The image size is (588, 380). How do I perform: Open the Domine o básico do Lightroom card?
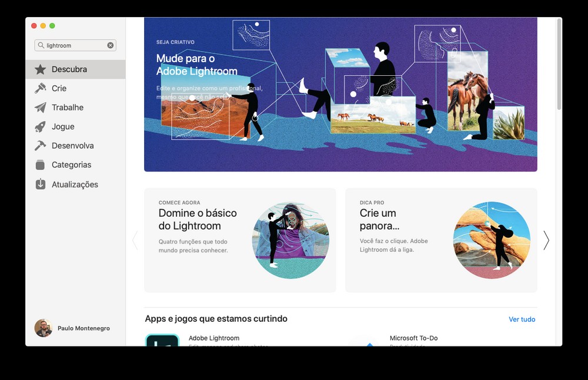(240, 240)
